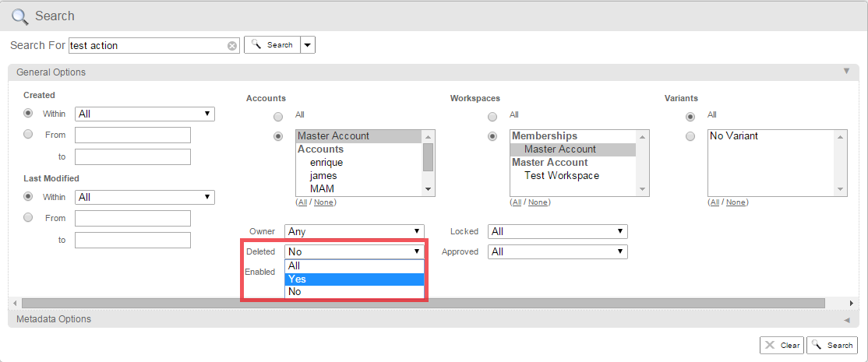
Task: Choose the All radio button under Accounts
Action: [x=278, y=117]
